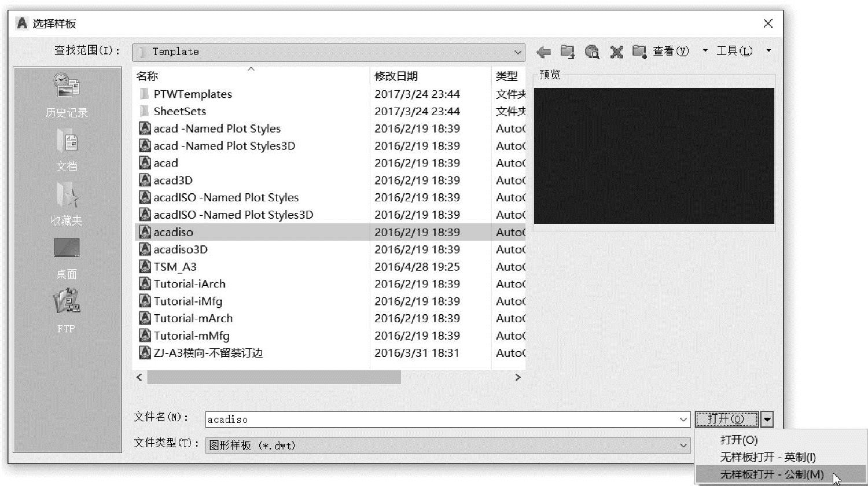Click the acad -Named Plot Styles file icon
The height and width of the screenshot is (486, 868).
(145, 128)
